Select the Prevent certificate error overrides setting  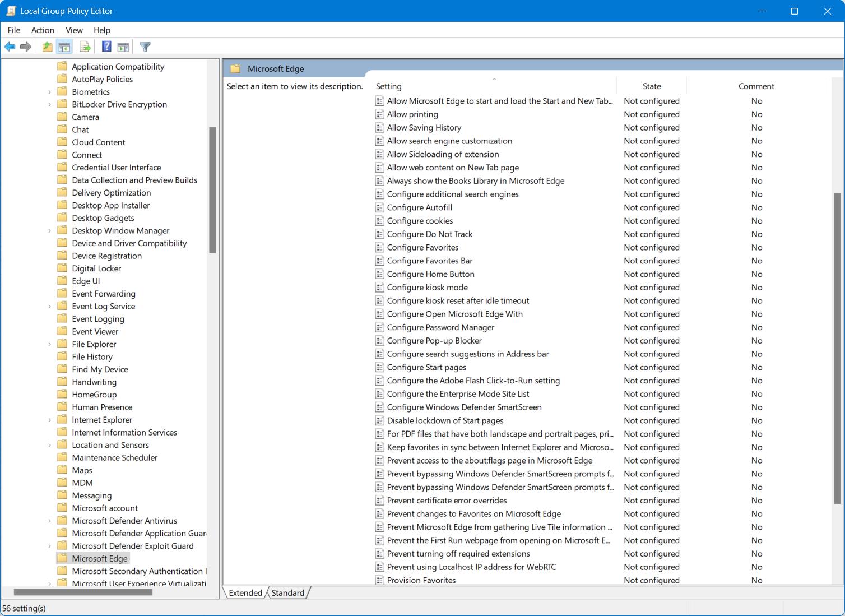coord(447,501)
